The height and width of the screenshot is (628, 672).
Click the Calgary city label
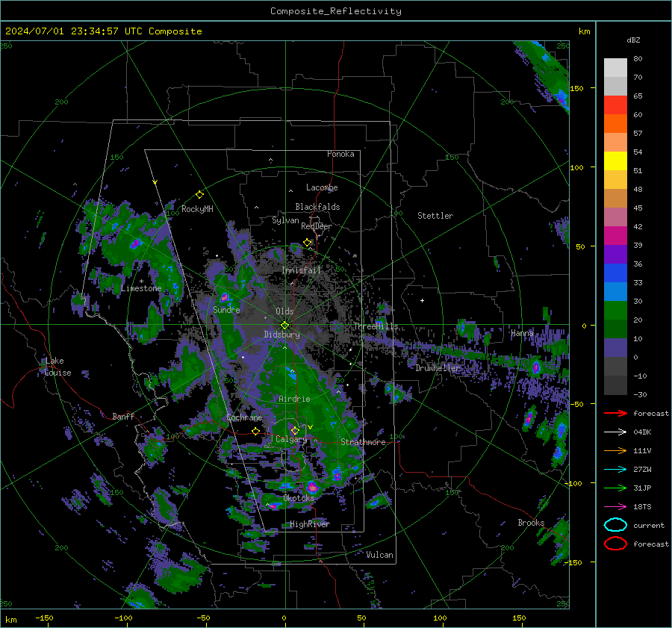291,439
